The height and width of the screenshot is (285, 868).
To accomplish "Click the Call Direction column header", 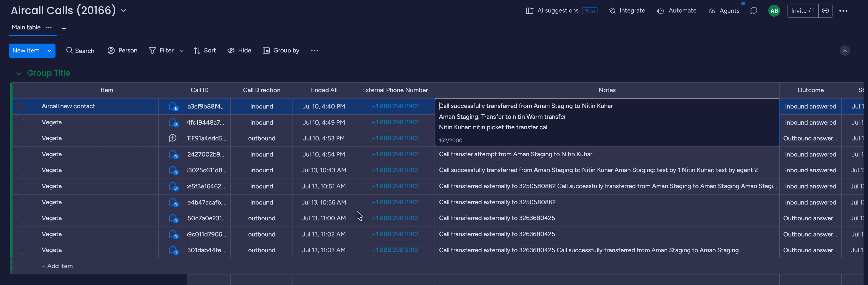I will [x=261, y=90].
